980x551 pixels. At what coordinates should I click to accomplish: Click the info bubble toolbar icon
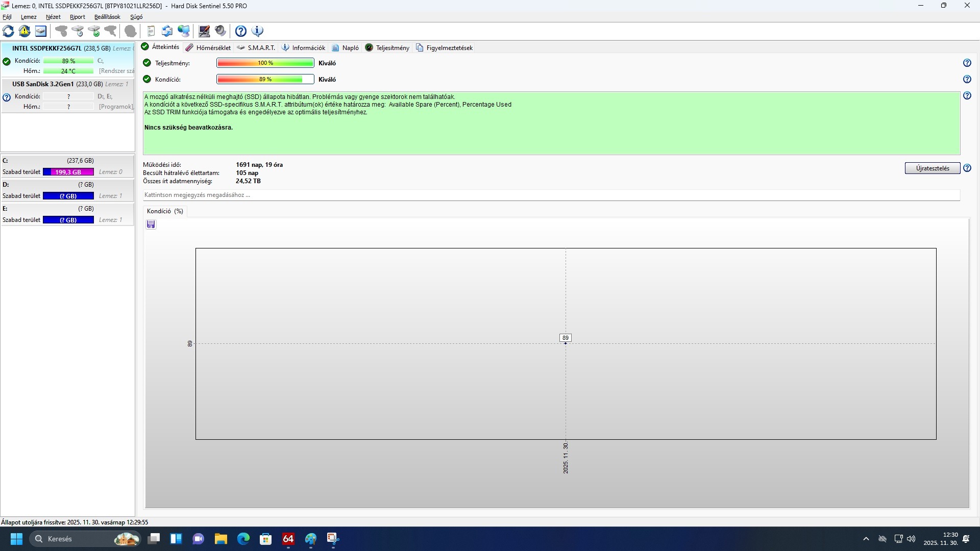click(x=258, y=31)
